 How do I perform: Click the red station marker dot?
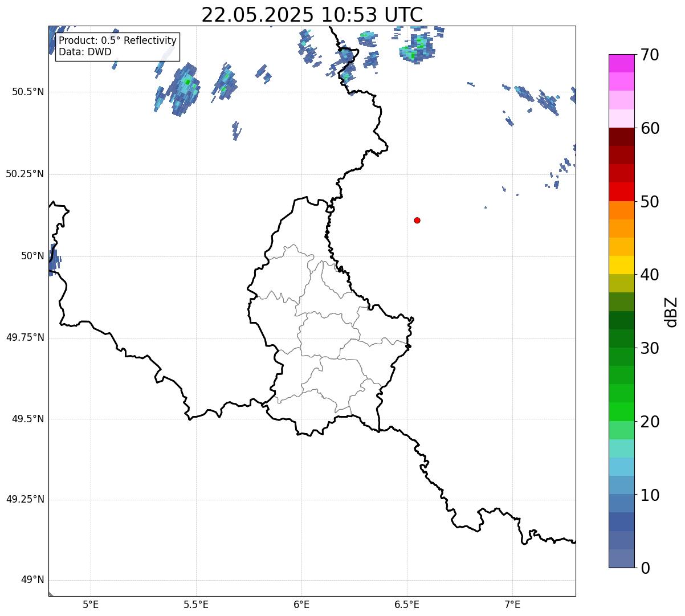pyautogui.click(x=417, y=220)
